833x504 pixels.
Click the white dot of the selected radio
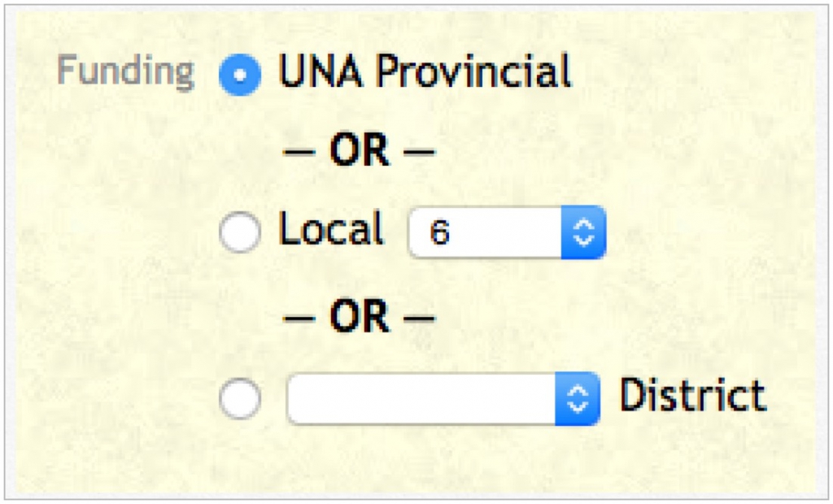click(x=240, y=75)
